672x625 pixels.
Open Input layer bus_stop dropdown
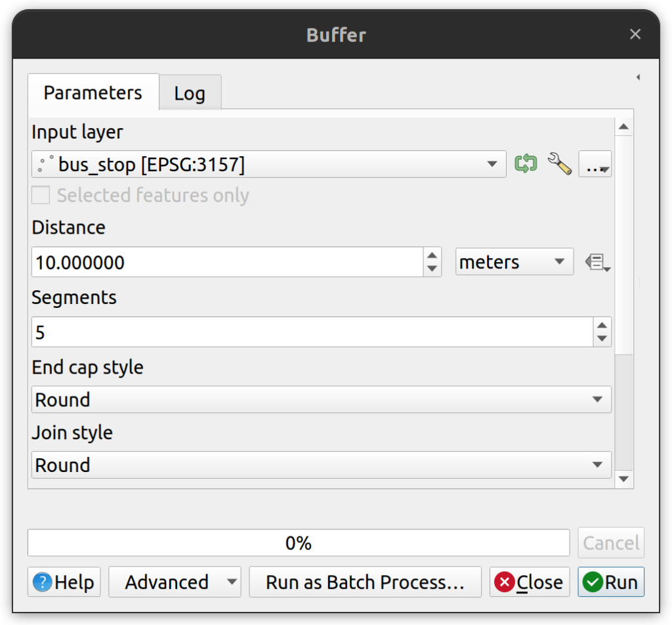click(268, 163)
